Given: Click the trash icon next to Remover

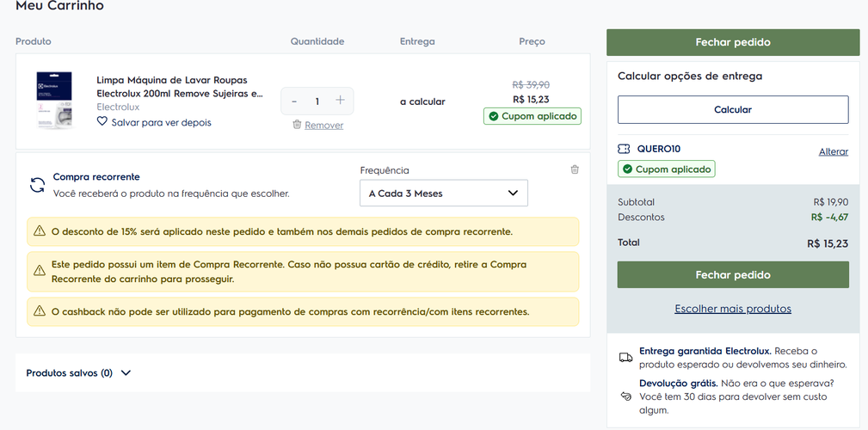Looking at the screenshot, I should pos(297,125).
